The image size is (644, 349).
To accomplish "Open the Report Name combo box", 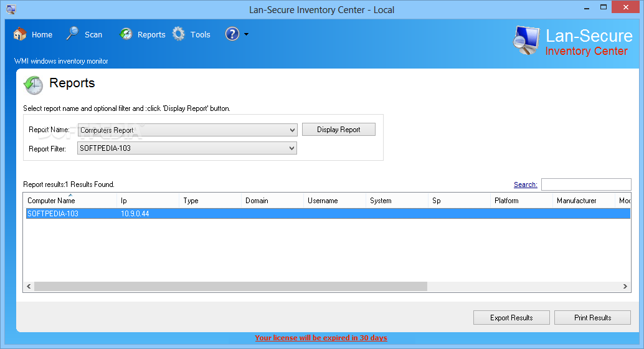I will 187,130.
